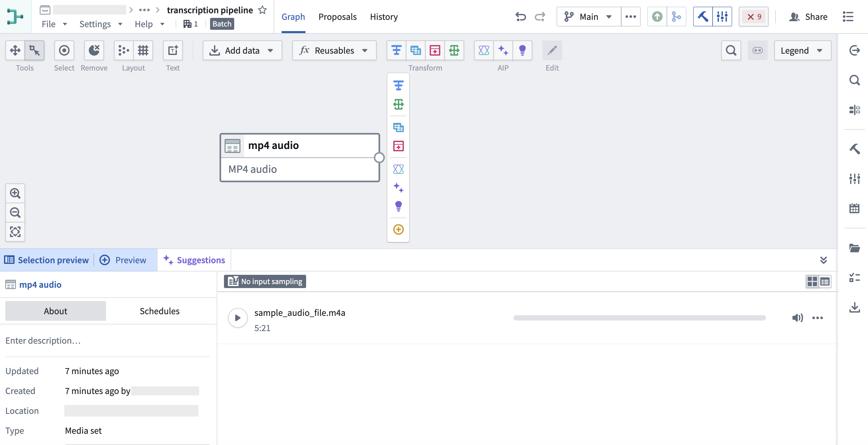Select the pan/move canvas tool

(x=15, y=51)
